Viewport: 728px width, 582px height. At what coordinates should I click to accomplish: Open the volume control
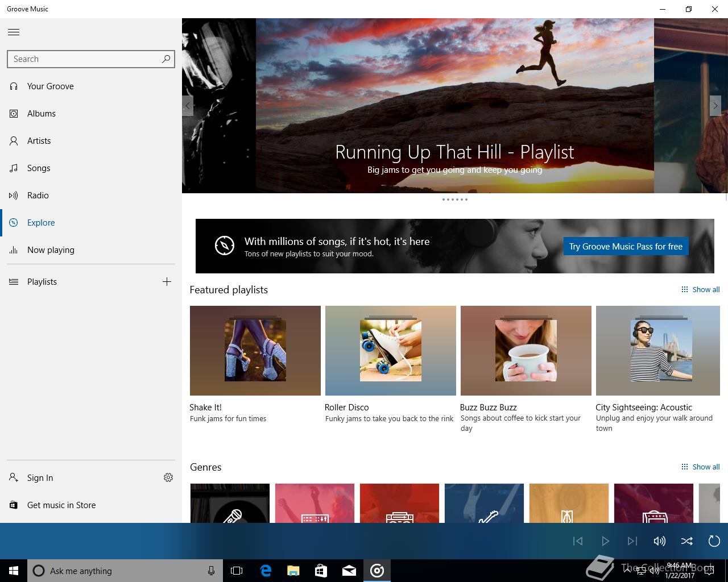coord(660,541)
